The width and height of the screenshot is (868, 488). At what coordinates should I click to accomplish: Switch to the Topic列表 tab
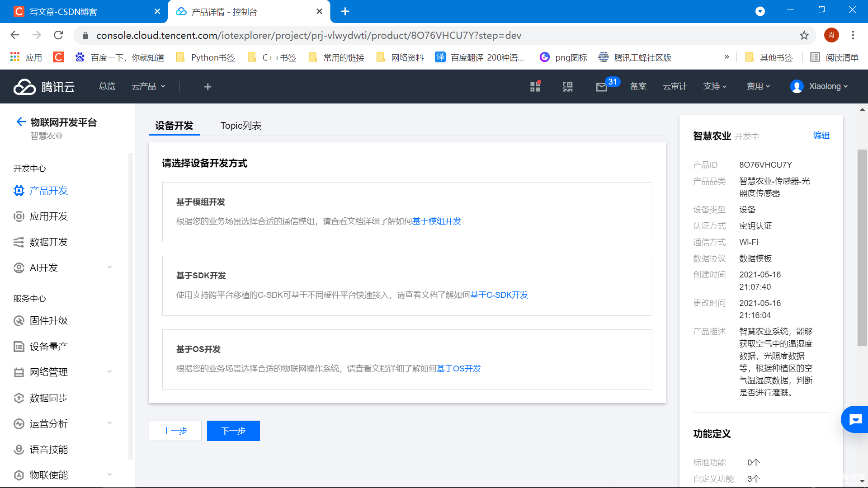click(241, 126)
